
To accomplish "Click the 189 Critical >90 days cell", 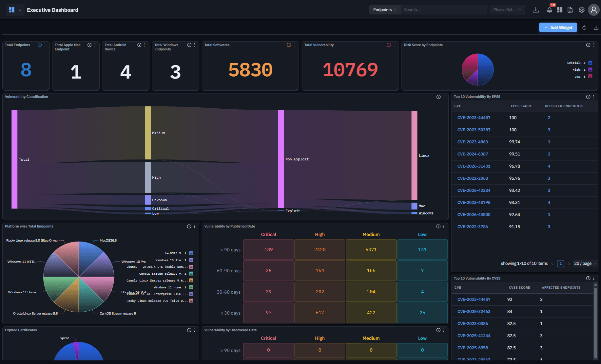I will (268, 249).
